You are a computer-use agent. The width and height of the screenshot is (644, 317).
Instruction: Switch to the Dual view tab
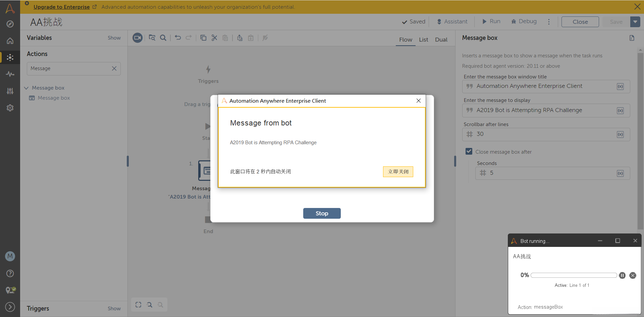pyautogui.click(x=441, y=40)
